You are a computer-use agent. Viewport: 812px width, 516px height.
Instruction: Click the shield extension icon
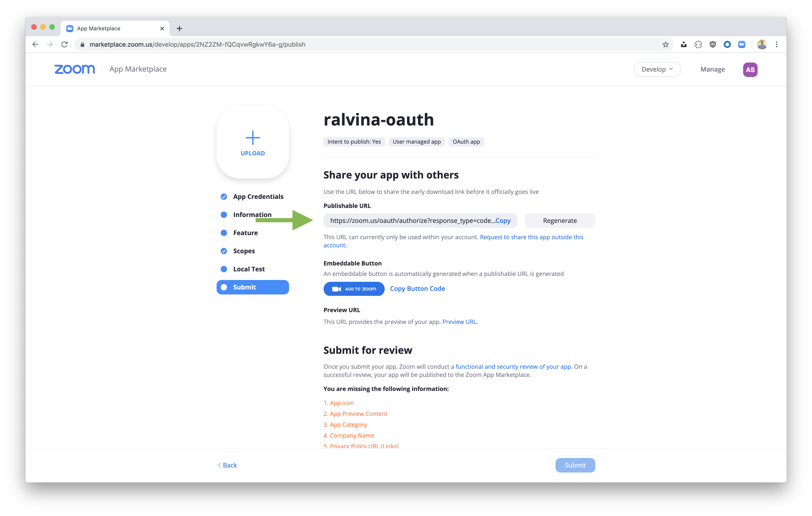tap(713, 44)
